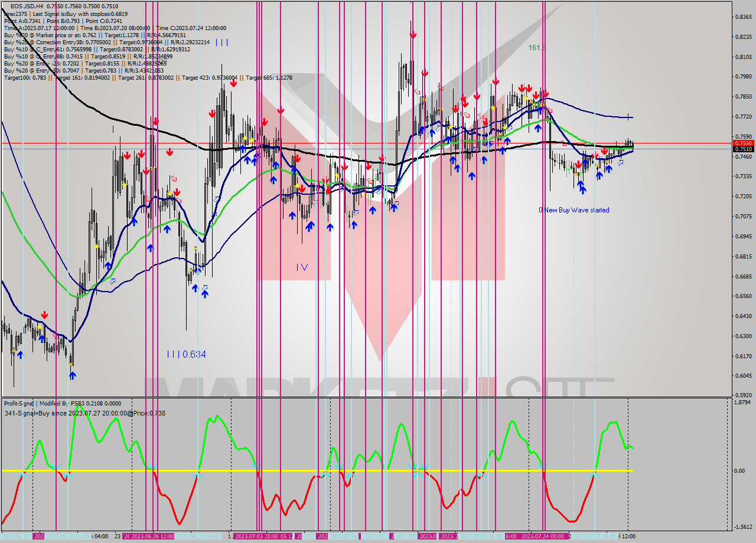Select the 0.7205 price axis label
The image size is (756, 543).
(x=743, y=197)
